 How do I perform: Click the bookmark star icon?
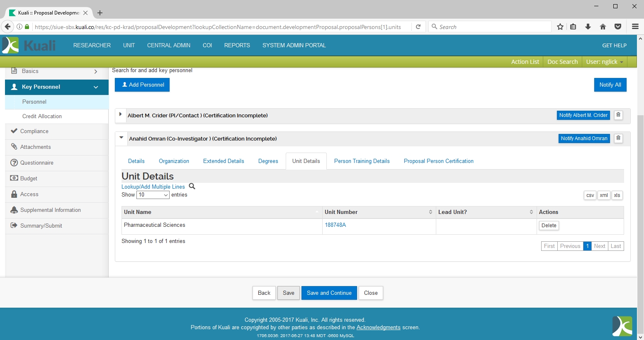(560, 27)
